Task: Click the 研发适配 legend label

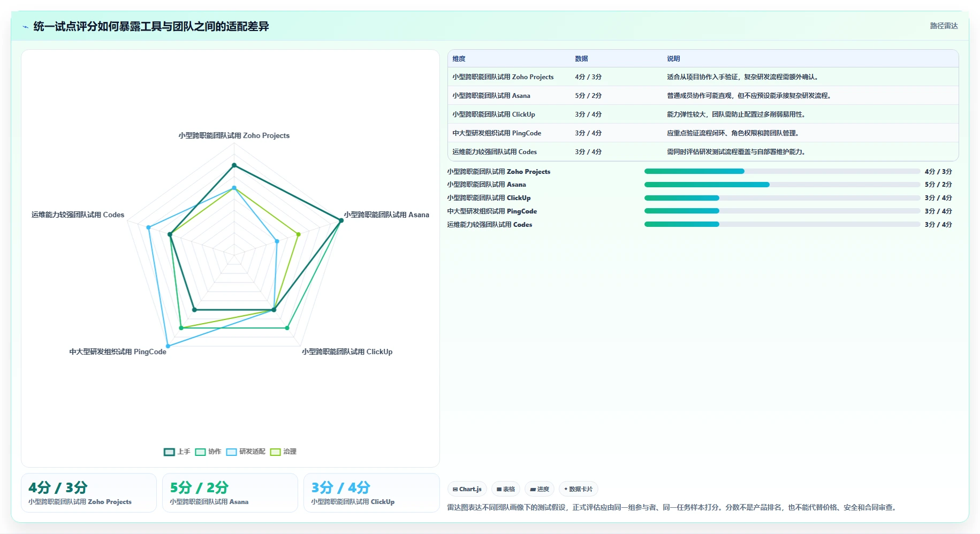Action: [252, 452]
